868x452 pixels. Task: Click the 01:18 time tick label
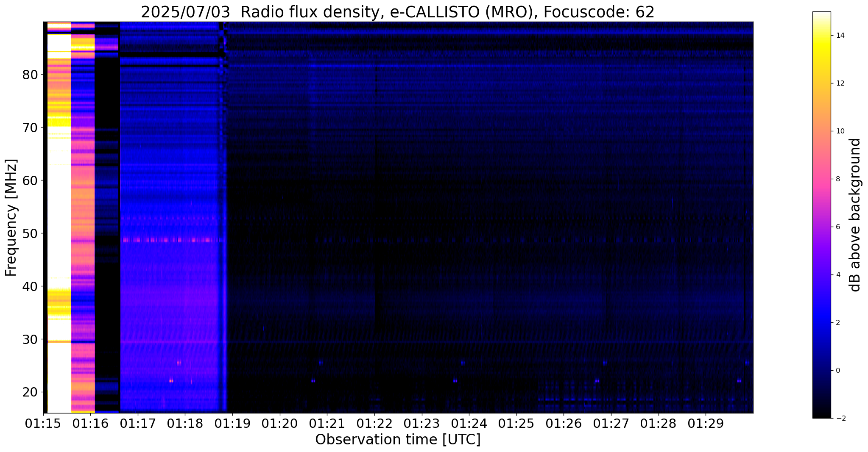pos(185,423)
